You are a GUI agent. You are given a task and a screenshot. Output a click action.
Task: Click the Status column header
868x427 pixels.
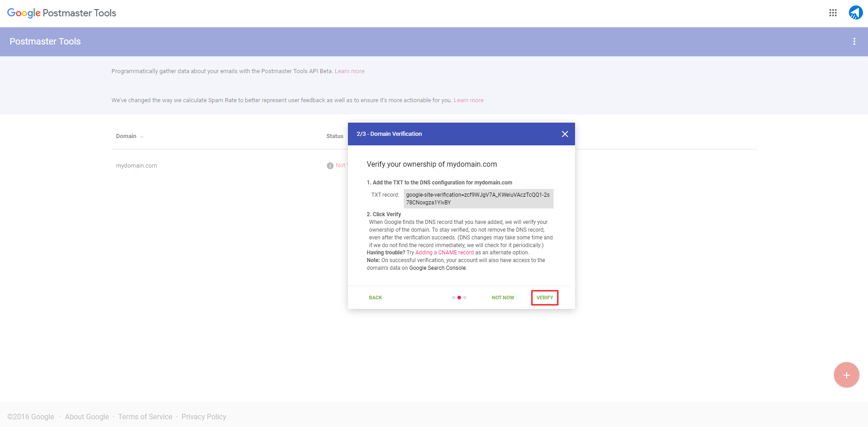coord(335,136)
